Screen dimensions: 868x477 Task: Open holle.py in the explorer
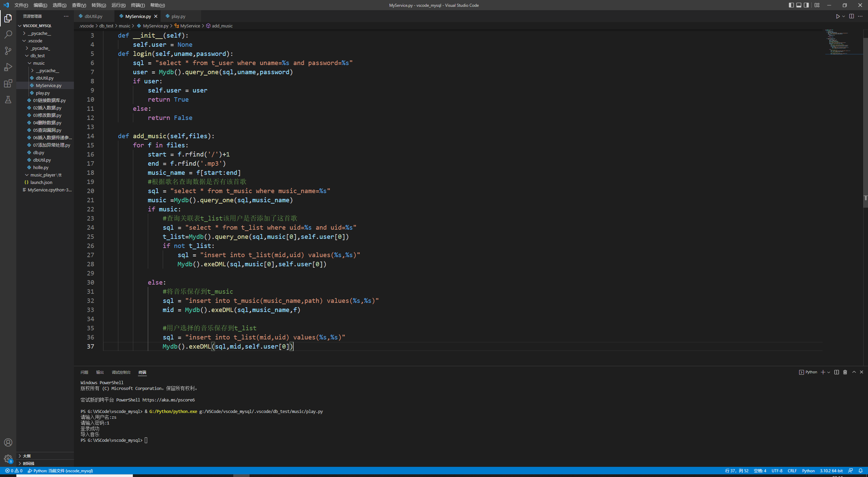(x=45, y=167)
